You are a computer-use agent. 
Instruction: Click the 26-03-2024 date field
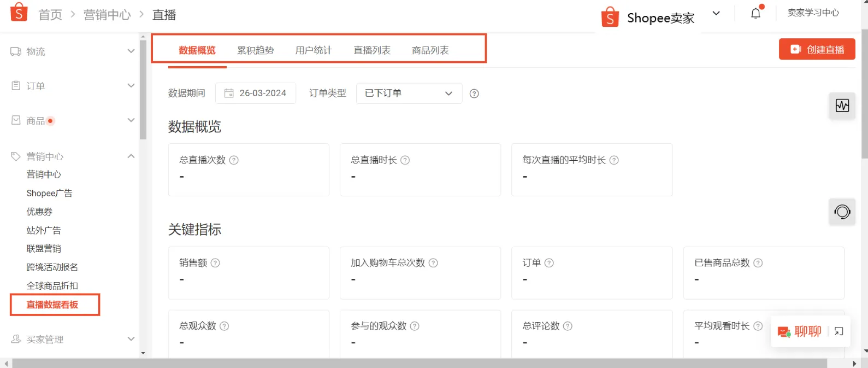tap(256, 94)
